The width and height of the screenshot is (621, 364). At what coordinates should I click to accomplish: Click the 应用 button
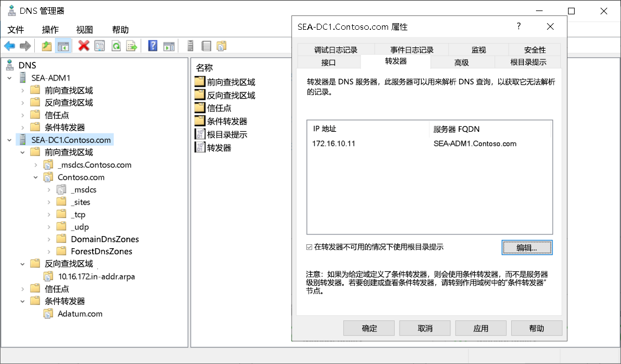[480, 328]
